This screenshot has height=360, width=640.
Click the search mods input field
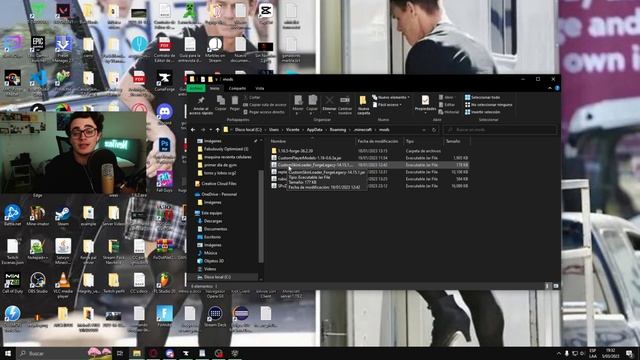pos(500,130)
